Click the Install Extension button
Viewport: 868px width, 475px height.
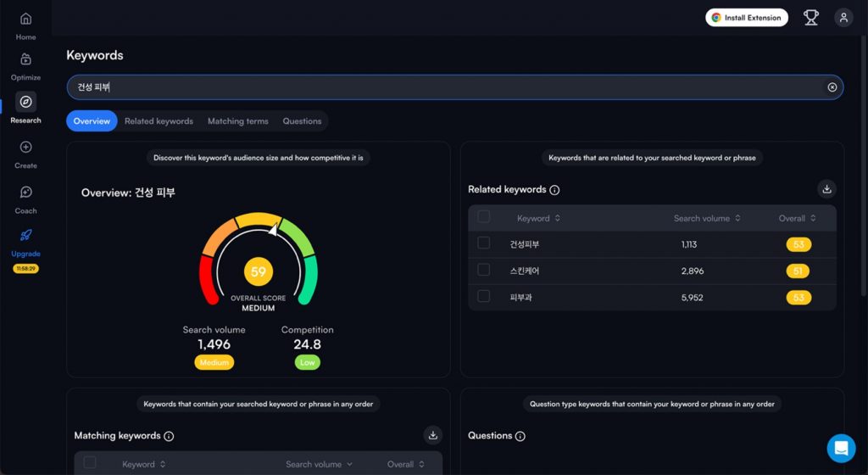click(746, 18)
